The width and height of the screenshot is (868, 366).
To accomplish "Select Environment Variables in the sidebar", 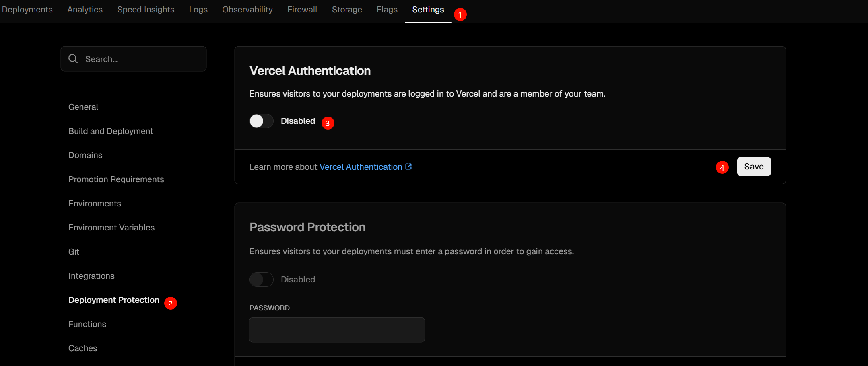I will [111, 228].
